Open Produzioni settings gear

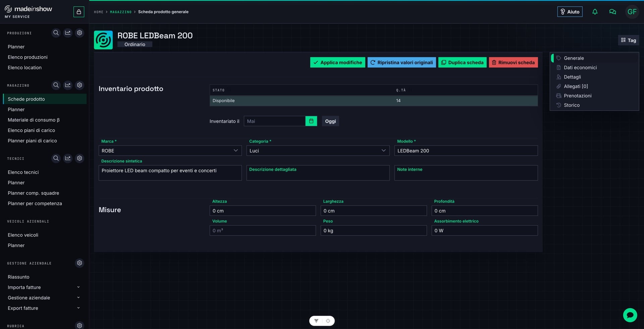point(79,33)
